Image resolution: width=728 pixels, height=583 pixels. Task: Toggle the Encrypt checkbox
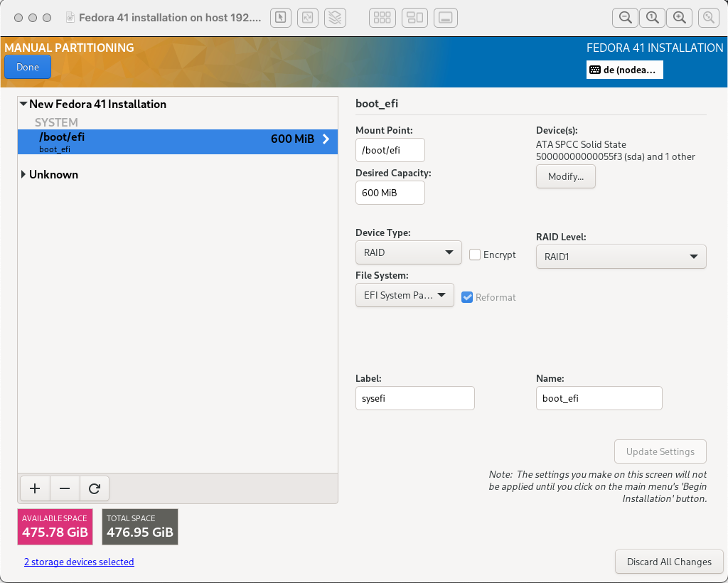tap(474, 255)
